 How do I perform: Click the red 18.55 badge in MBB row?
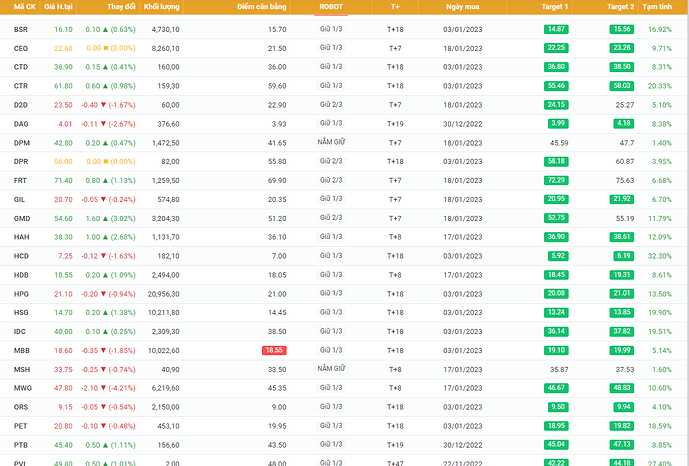tap(274, 350)
